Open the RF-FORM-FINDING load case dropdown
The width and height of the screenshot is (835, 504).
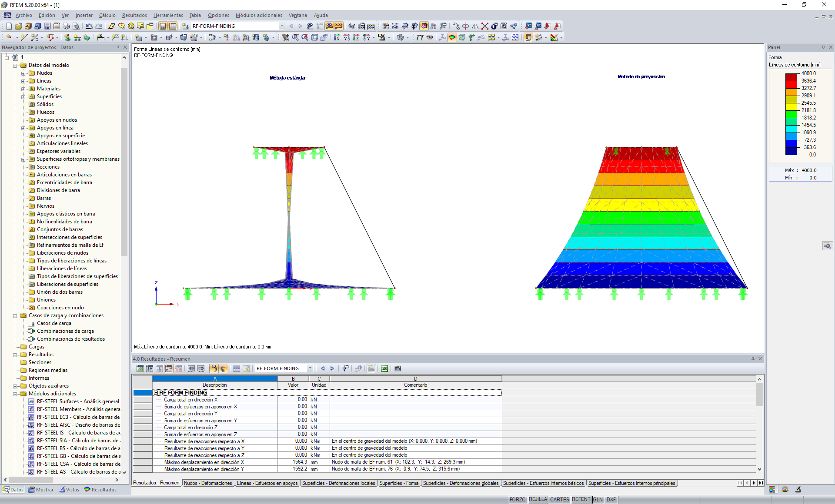[282, 26]
